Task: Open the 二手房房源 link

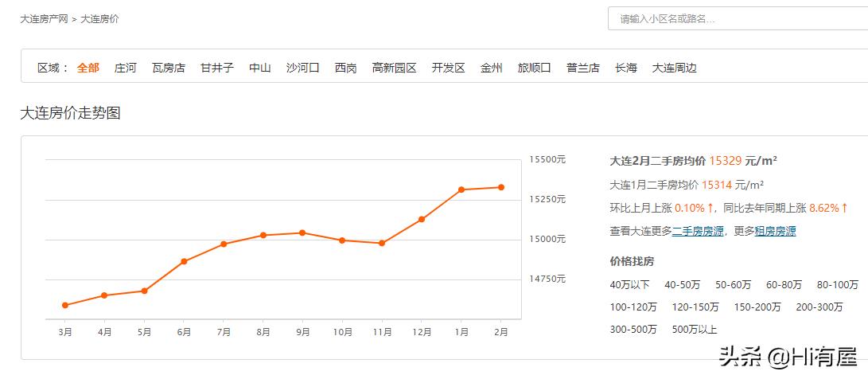Action: pyautogui.click(x=698, y=231)
